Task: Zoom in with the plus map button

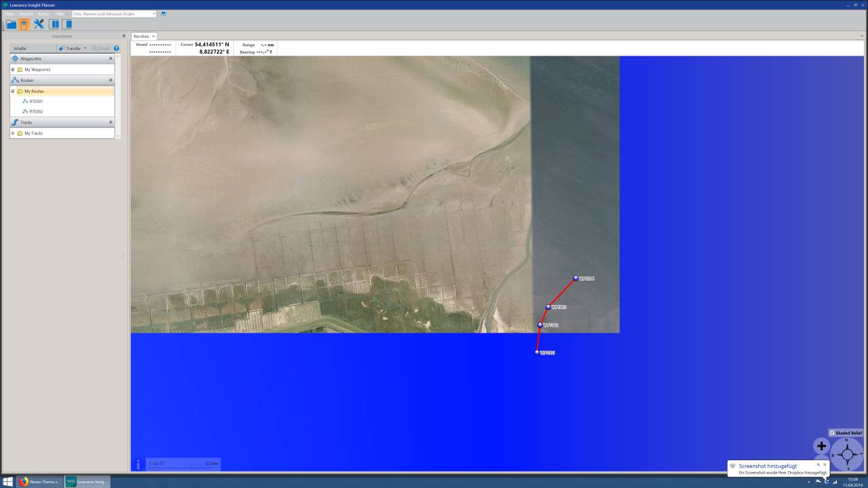Action: pyautogui.click(x=821, y=446)
